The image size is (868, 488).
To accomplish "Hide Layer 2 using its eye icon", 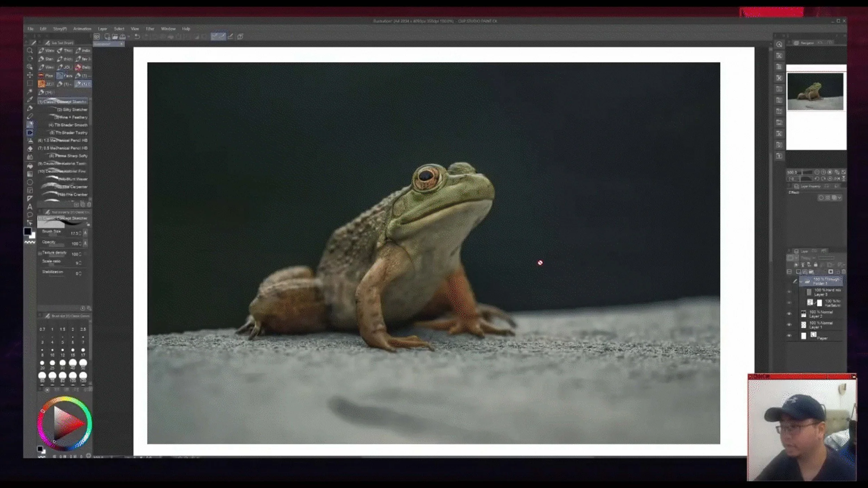I will [789, 314].
